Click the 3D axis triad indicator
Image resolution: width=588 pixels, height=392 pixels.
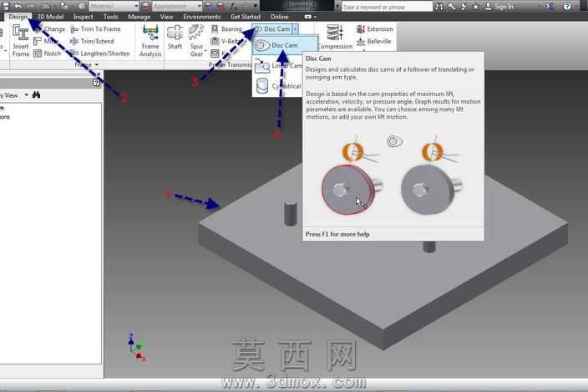[x=136, y=347]
